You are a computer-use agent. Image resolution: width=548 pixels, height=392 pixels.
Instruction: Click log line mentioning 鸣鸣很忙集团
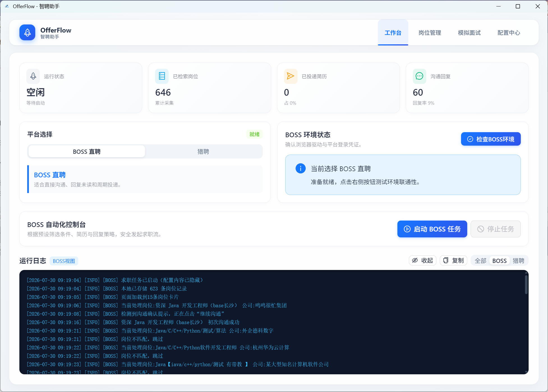(157, 305)
